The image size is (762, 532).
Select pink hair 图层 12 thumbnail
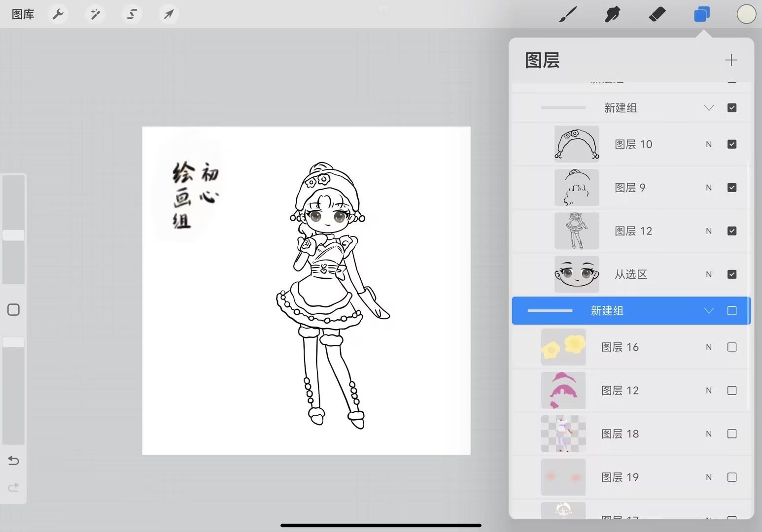[563, 391]
